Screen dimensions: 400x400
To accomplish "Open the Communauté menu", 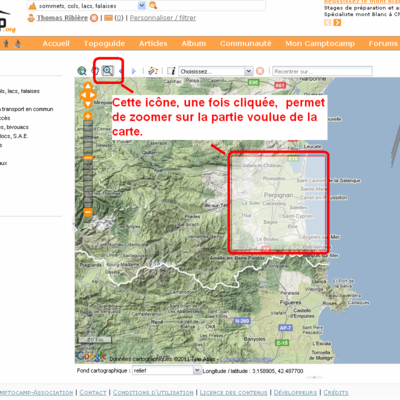I will coord(245,43).
